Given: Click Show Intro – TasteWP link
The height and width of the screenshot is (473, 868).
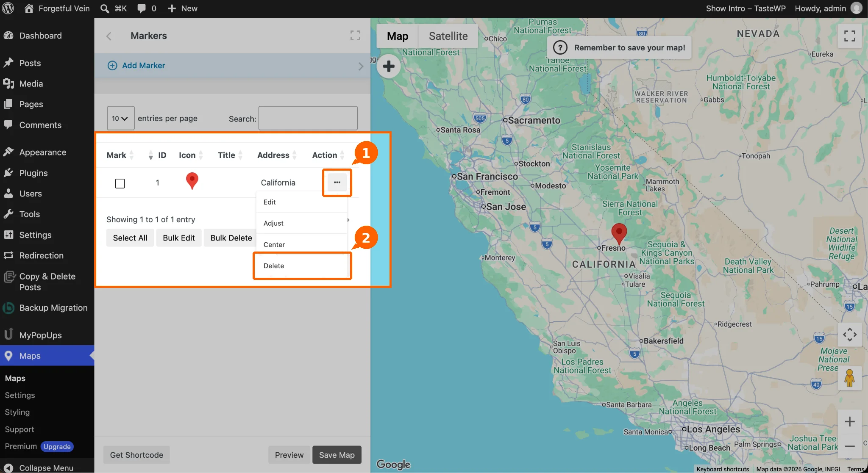Looking at the screenshot, I should (x=746, y=8).
